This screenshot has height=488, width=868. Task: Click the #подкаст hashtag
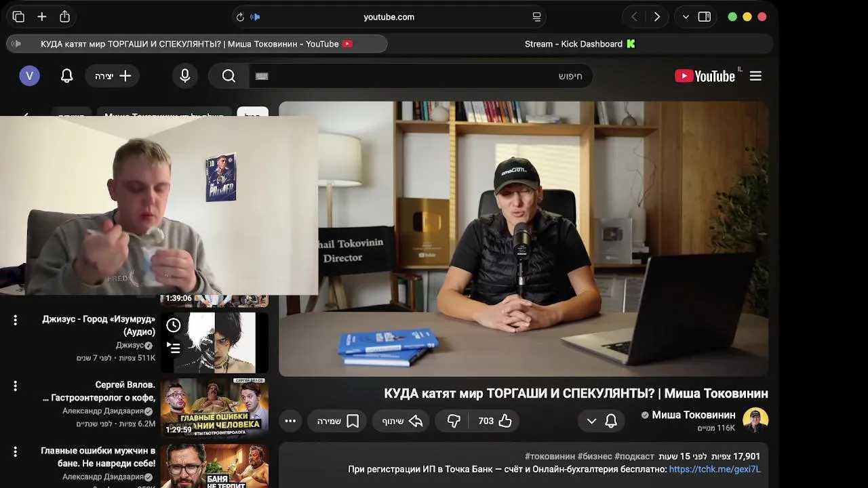634,456
